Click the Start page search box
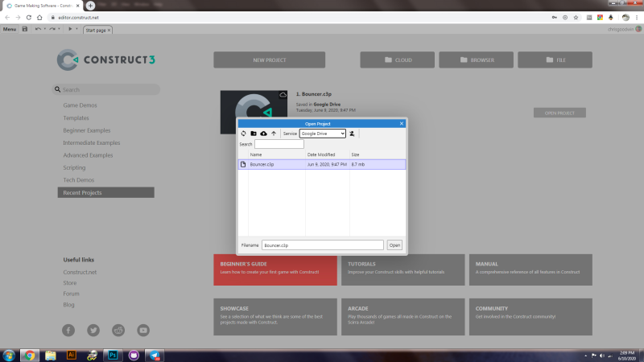644x362 pixels. click(106, 89)
